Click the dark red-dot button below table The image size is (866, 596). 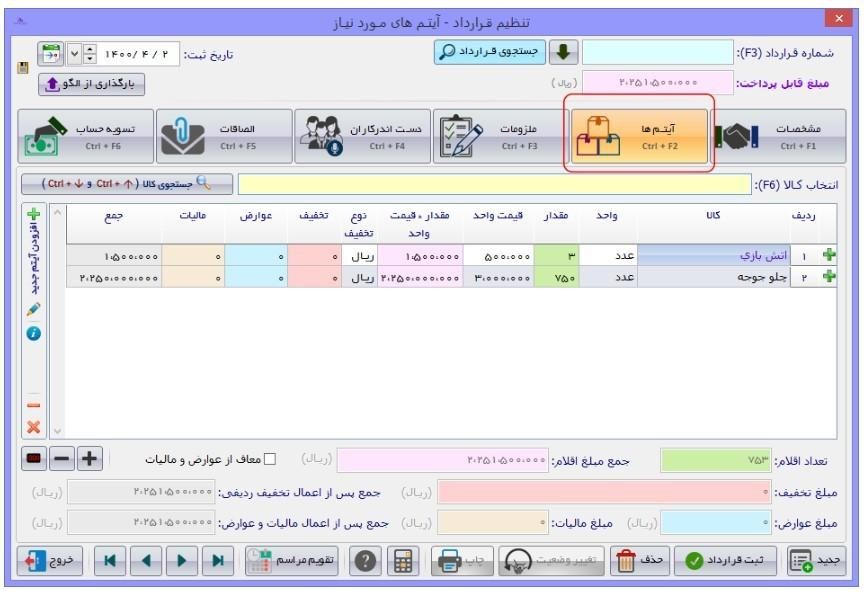click(x=34, y=458)
